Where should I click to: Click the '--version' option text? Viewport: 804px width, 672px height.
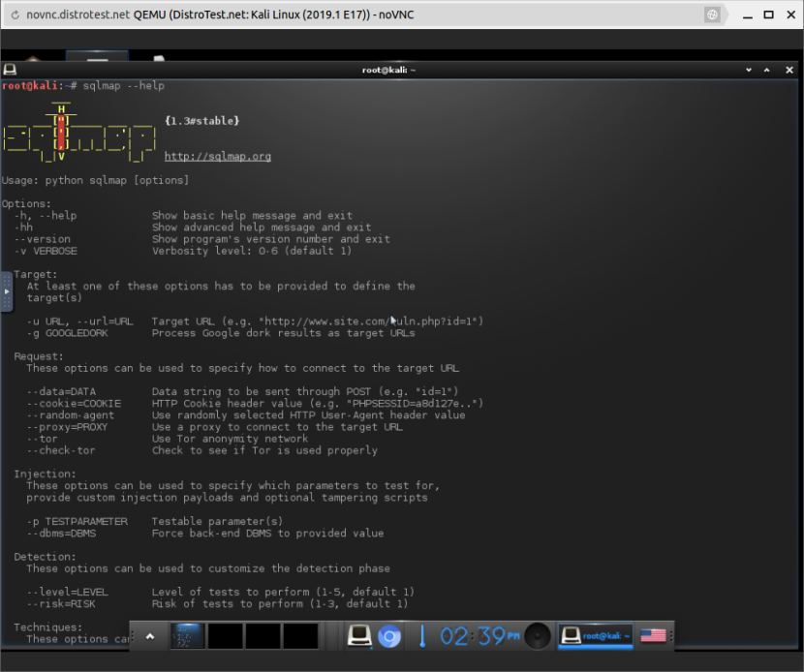(x=43, y=239)
